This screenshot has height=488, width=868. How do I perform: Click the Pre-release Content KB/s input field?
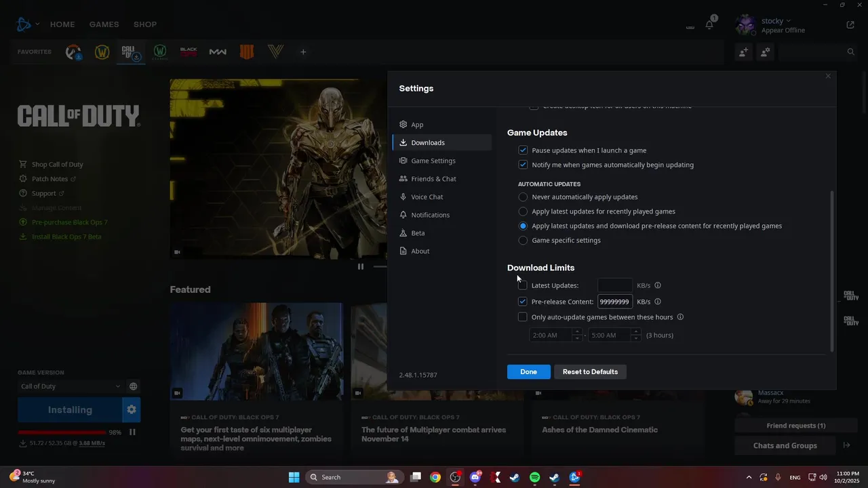[615, 302]
